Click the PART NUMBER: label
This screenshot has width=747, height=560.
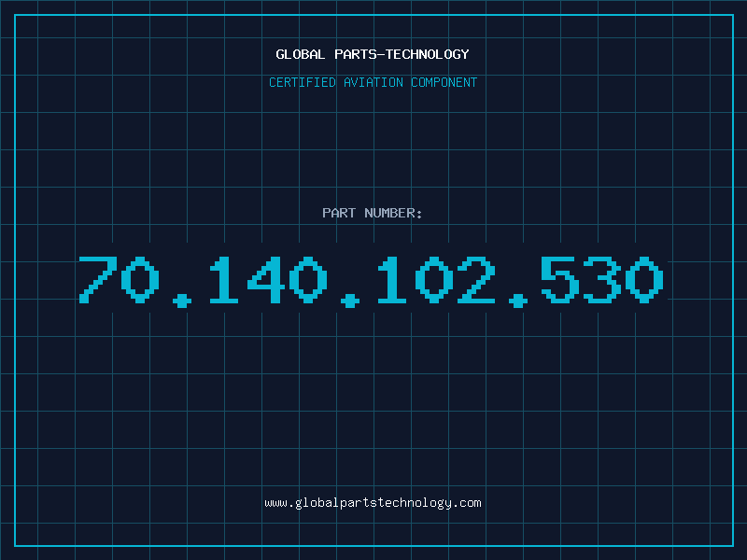point(373,213)
